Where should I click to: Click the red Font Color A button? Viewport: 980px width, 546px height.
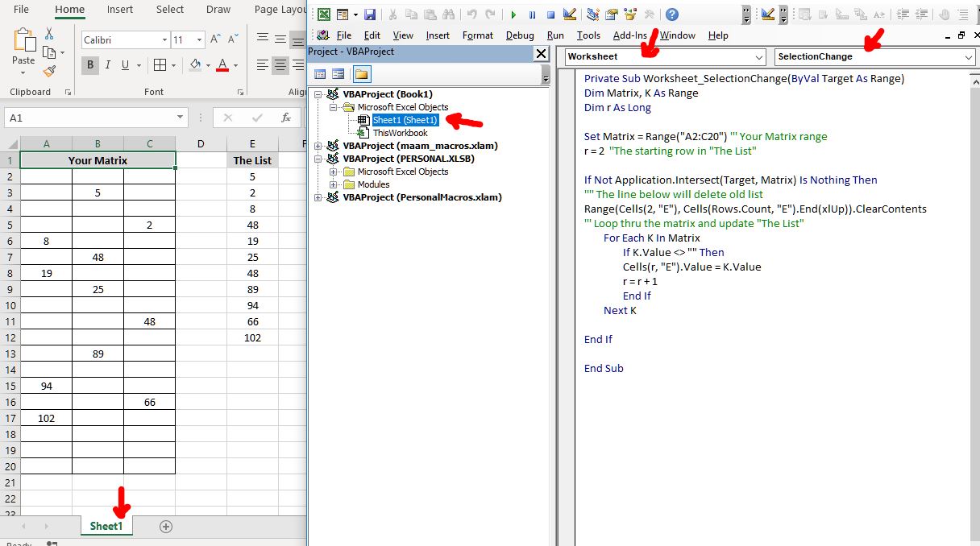click(224, 65)
